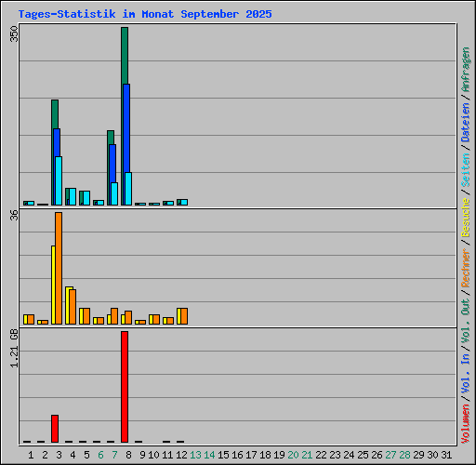476x465 pixels.
Task: Click the day 15 label on the axis
Action: [223, 455]
